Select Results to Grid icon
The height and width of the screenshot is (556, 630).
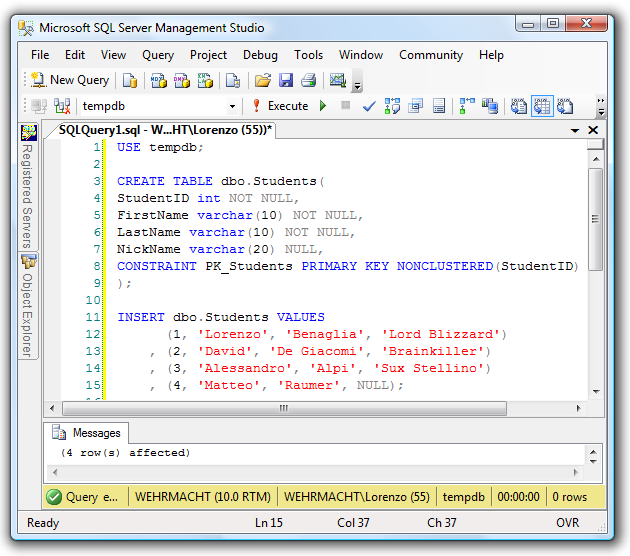(542, 106)
